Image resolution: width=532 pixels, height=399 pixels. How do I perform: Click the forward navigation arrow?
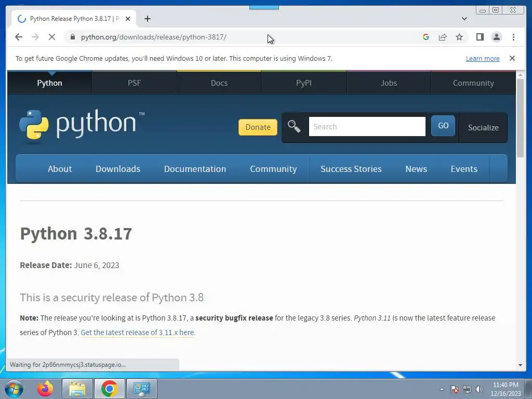tap(35, 37)
